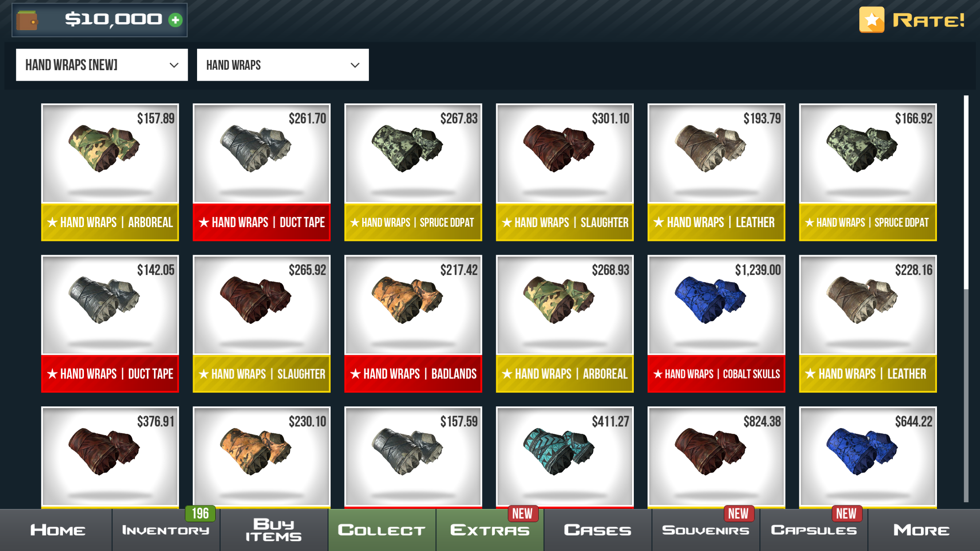
Task: Open the Hand Wraps [New] dropdown
Action: click(102, 65)
